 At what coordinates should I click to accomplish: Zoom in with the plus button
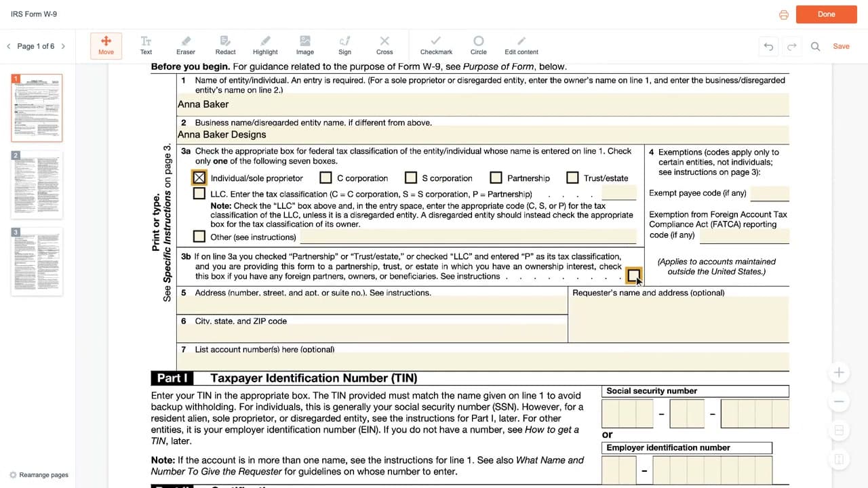click(839, 372)
